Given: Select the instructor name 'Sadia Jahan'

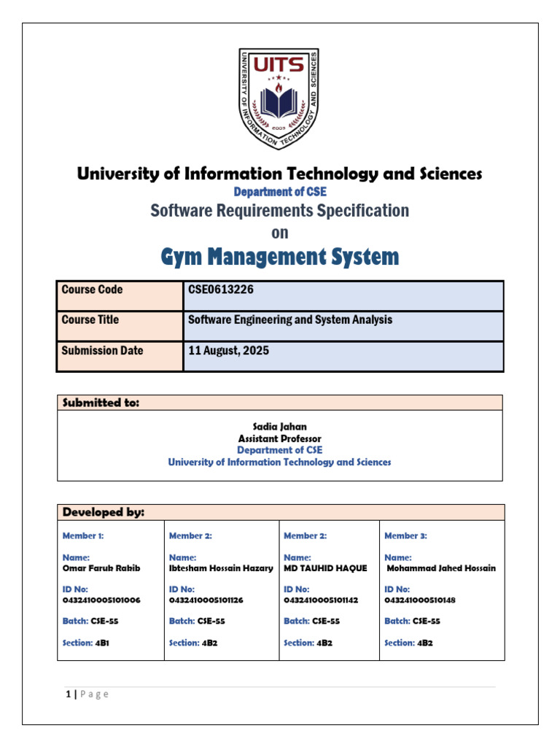Looking at the screenshot, I should [x=279, y=427].
